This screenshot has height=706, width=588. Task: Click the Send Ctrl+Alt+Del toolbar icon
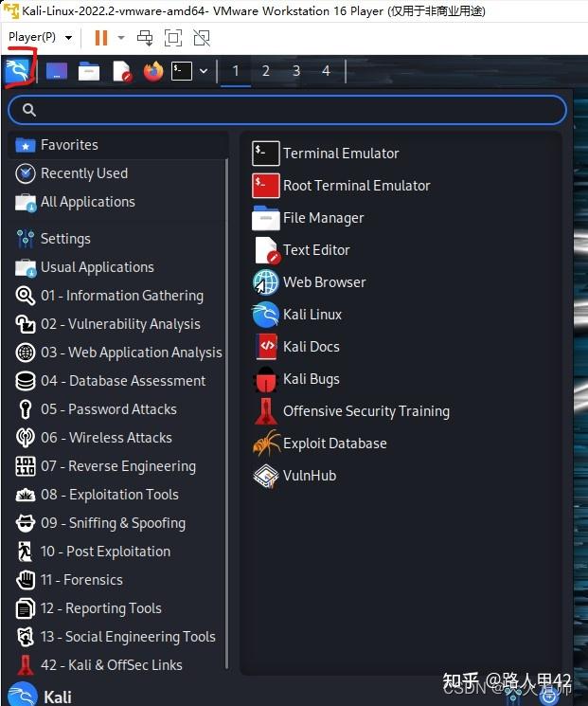coord(145,37)
